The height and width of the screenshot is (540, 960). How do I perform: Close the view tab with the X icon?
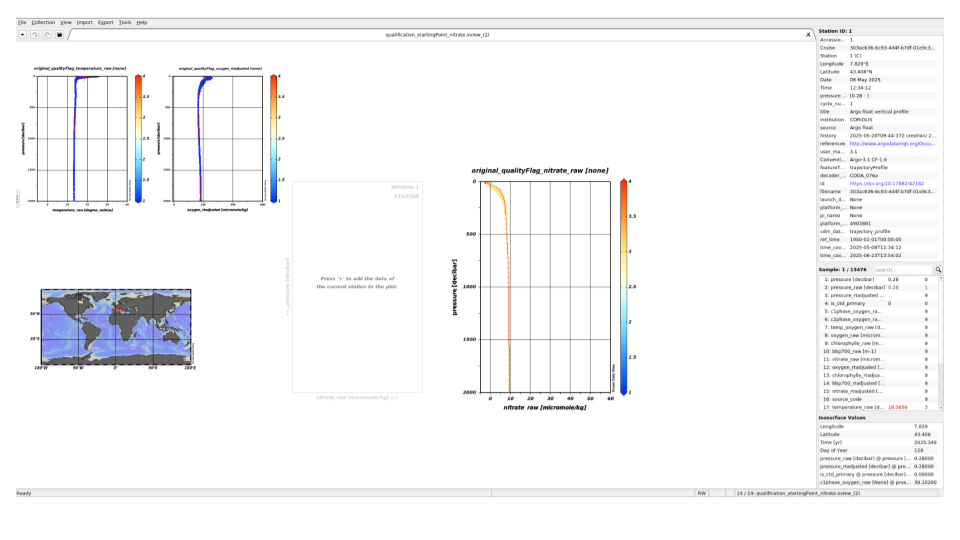[x=808, y=34]
